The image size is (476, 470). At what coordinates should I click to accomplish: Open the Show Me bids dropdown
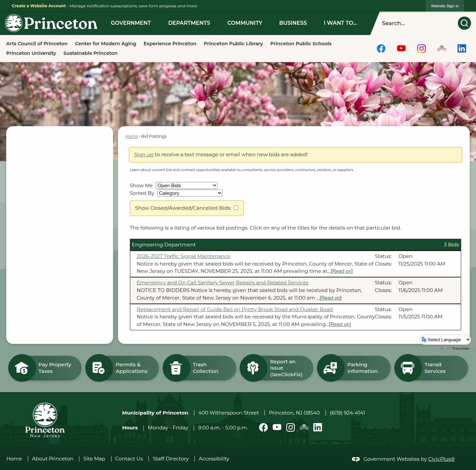186,185
